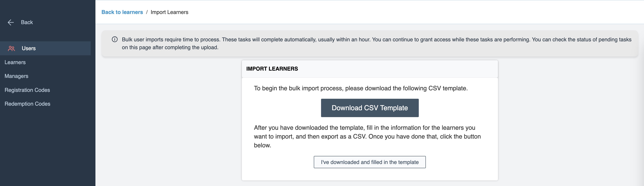This screenshot has width=644, height=186.
Task: Click the CSV template instruction sentence
Action: tap(361, 88)
